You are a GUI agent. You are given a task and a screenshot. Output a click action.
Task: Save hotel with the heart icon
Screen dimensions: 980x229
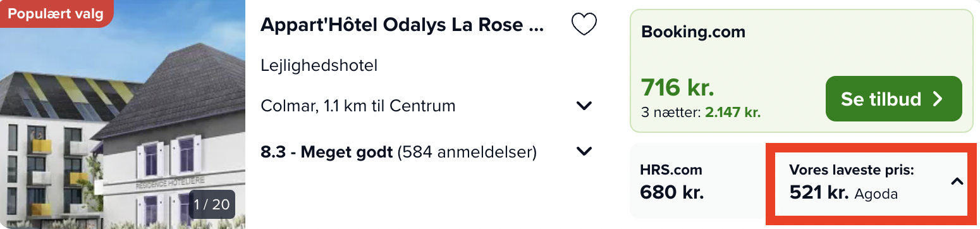tap(584, 25)
